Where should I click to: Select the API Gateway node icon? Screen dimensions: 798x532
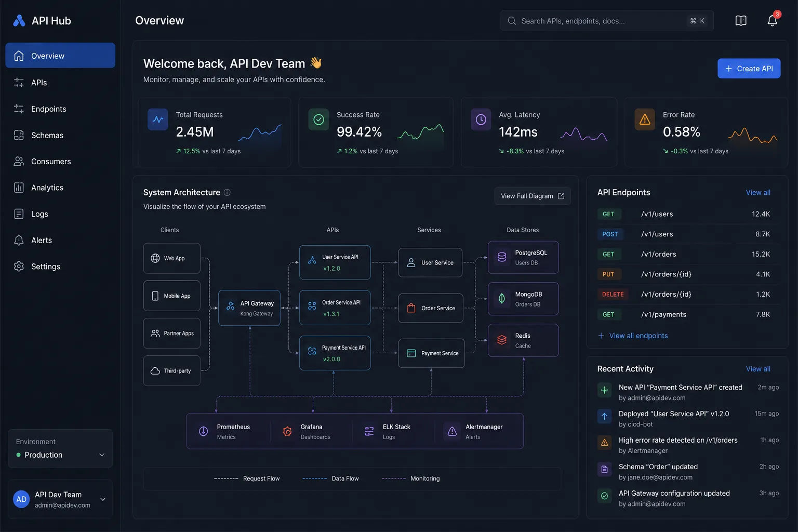[230, 307]
